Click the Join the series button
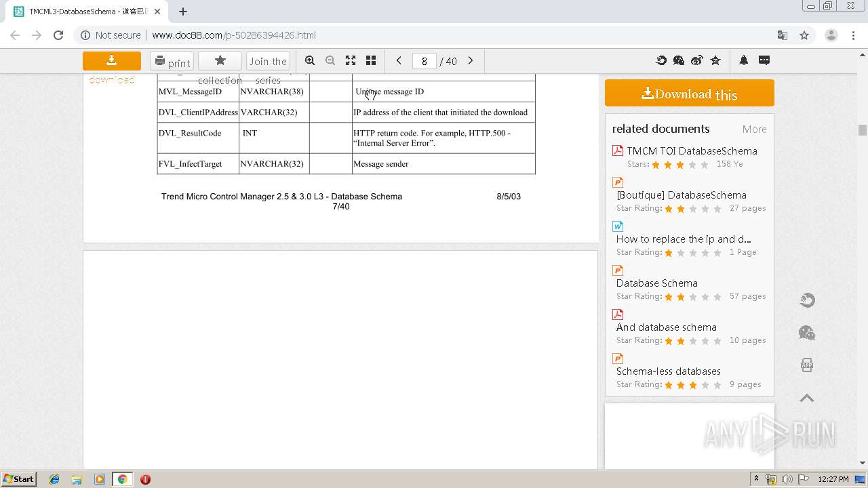This screenshot has height=488, width=868. click(x=268, y=61)
